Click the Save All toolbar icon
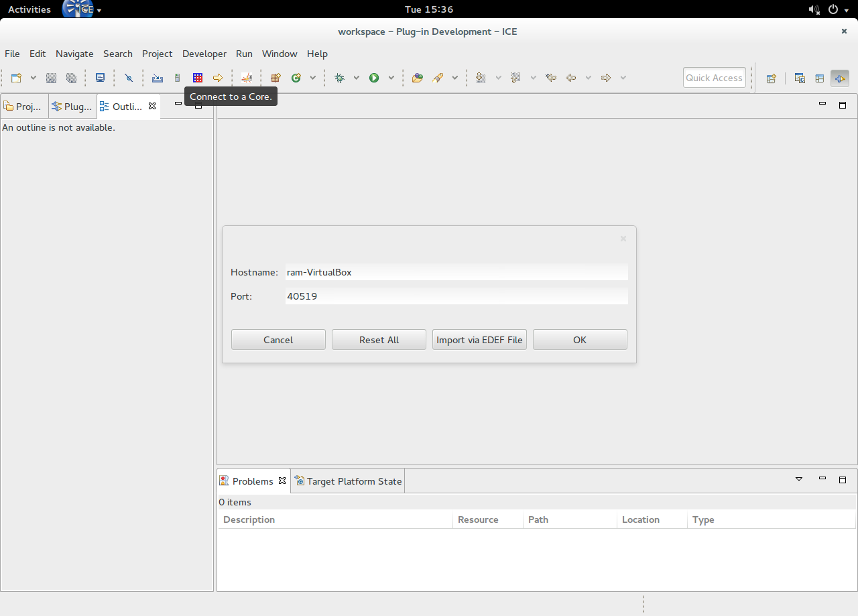858x616 pixels. tap(71, 78)
